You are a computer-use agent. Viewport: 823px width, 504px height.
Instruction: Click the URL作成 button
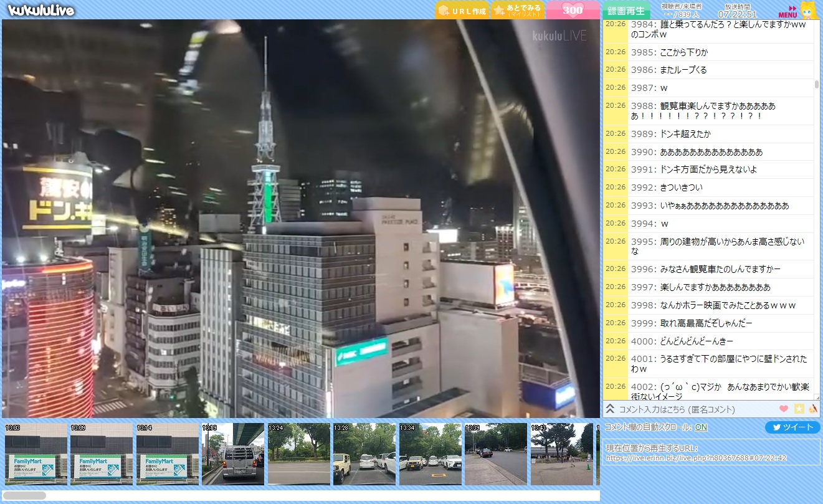coord(462,11)
